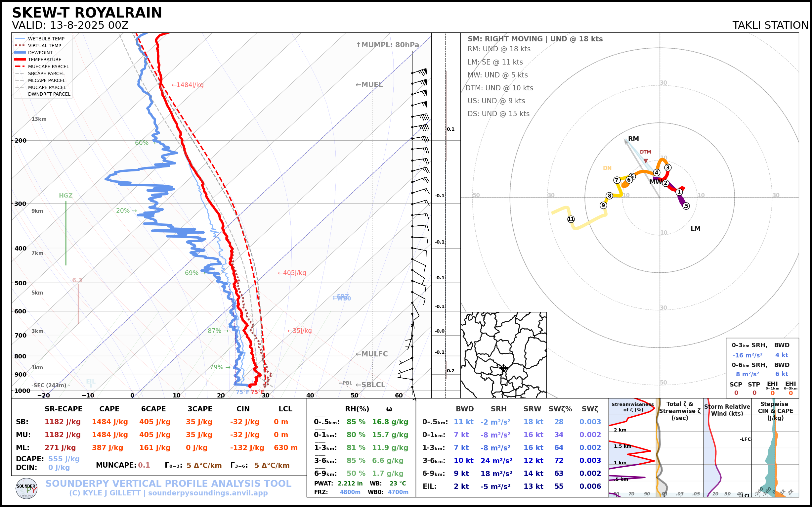
Task: Click the .5 km hodograph marker
Action: (x=686, y=206)
